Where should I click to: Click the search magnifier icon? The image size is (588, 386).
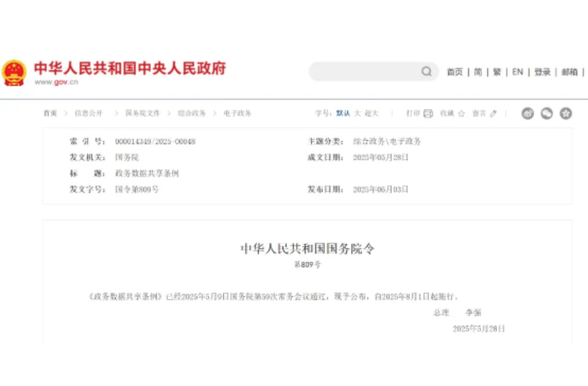pyautogui.click(x=426, y=72)
